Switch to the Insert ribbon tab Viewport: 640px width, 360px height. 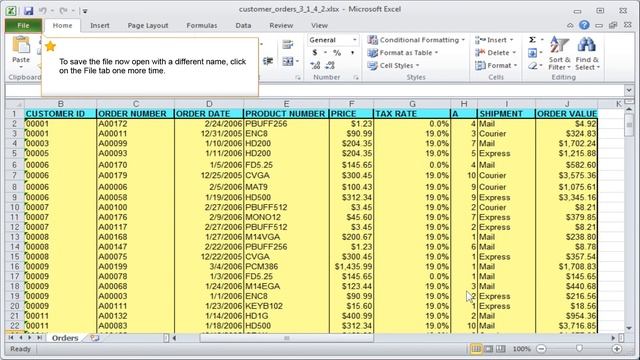coord(100,25)
